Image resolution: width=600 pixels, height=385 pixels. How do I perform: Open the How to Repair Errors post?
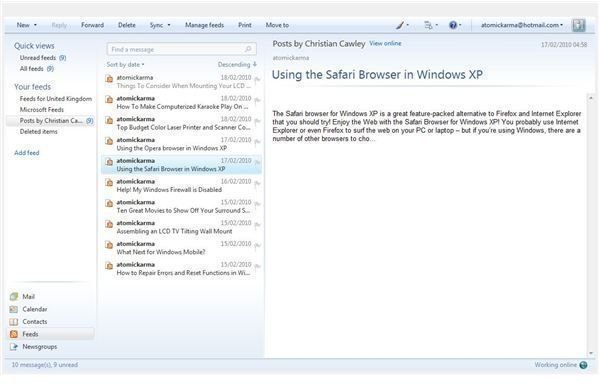pos(182,269)
